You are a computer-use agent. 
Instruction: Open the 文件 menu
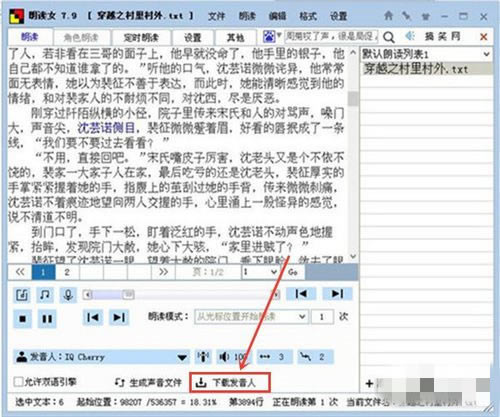pos(216,16)
